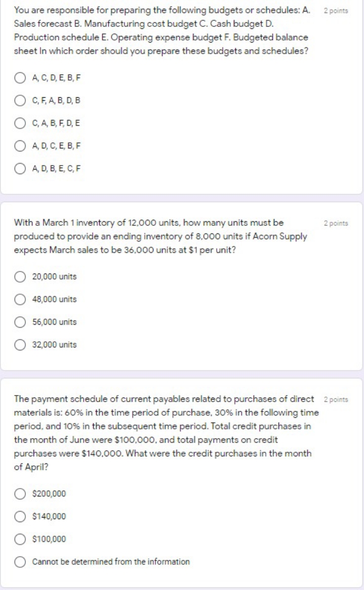
Task: Pick the $100,000 answer choice
Action: 21,539
